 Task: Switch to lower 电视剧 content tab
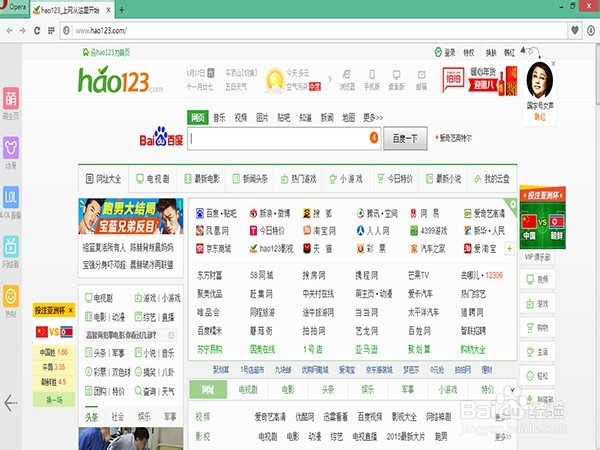coord(248,390)
